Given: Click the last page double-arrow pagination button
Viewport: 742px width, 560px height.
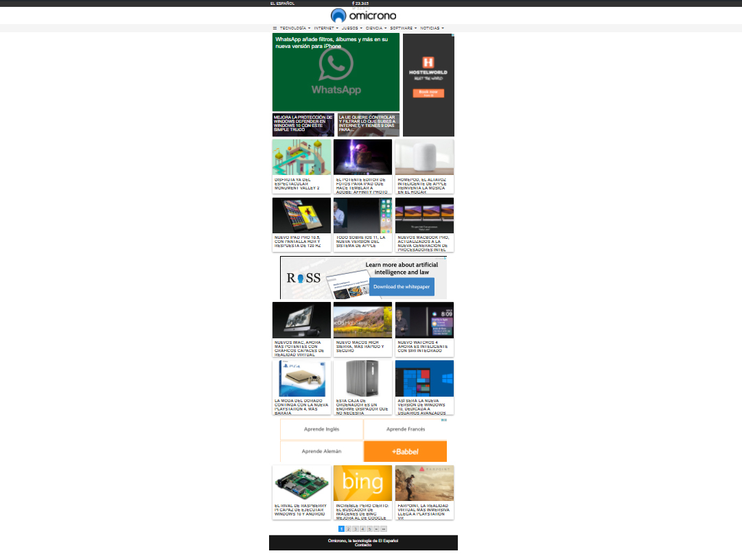Looking at the screenshot, I should 384,529.
